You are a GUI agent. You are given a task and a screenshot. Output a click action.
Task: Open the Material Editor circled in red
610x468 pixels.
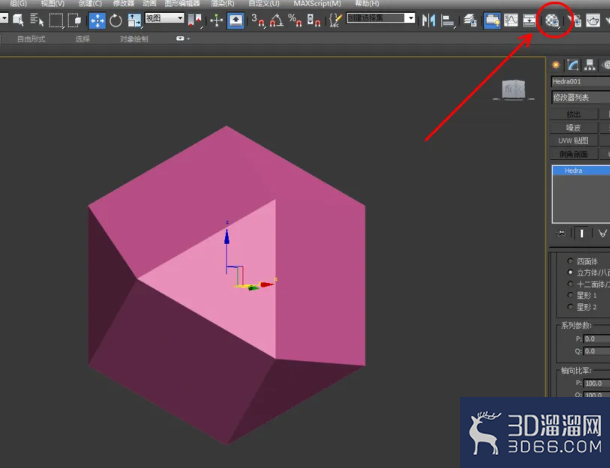(x=552, y=20)
